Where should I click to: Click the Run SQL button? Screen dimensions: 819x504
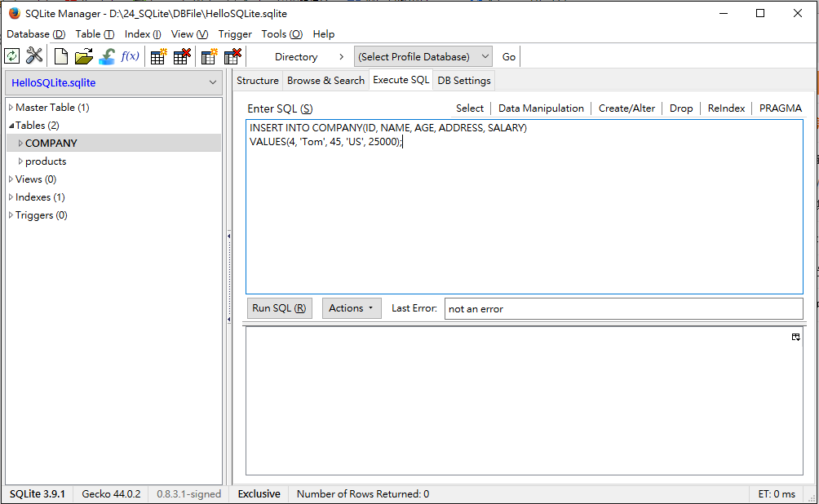(279, 308)
